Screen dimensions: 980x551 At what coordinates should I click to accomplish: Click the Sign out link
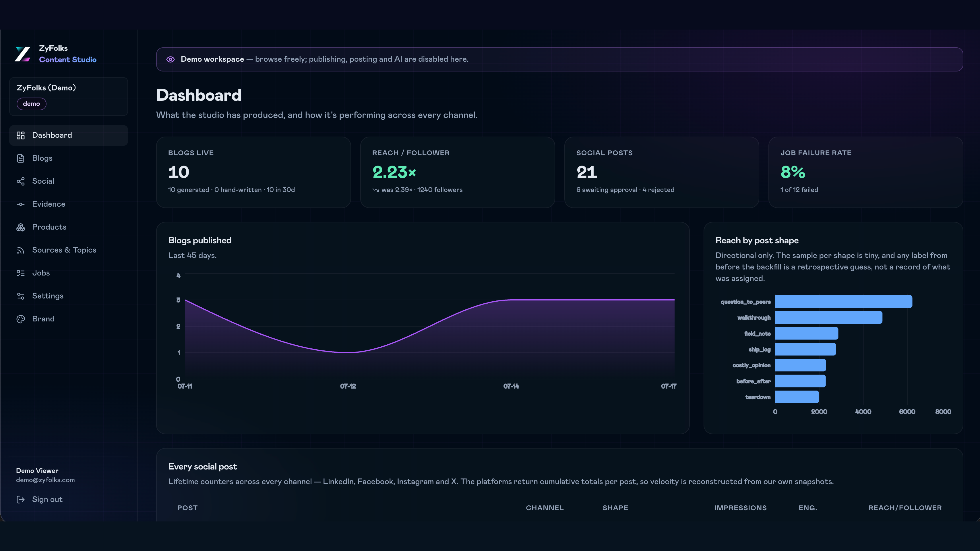(47, 500)
